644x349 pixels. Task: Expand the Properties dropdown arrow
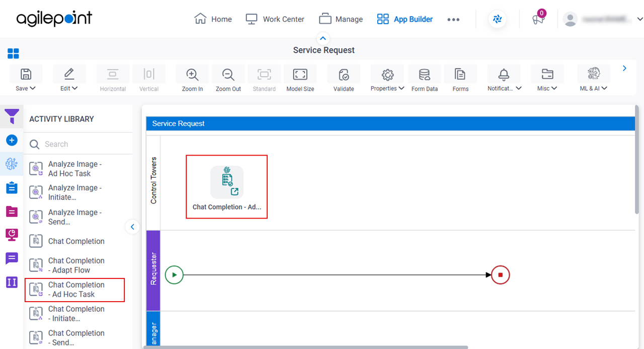pos(401,88)
